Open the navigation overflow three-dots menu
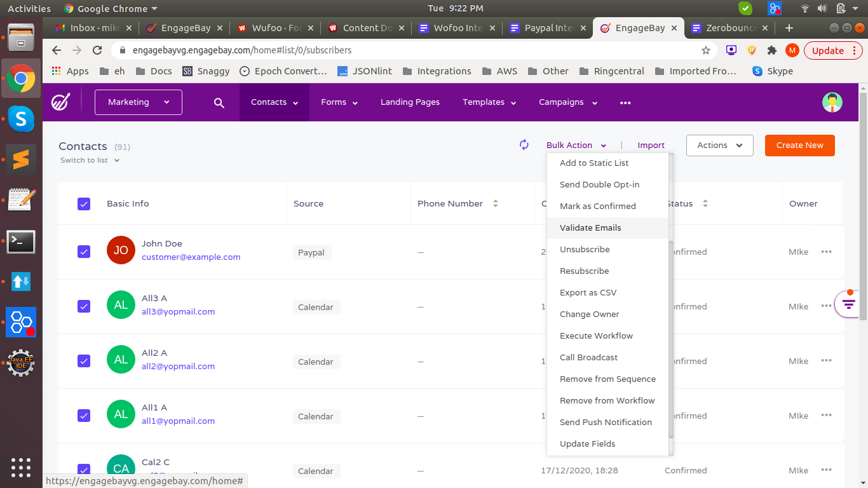The width and height of the screenshot is (868, 488). 625,102
